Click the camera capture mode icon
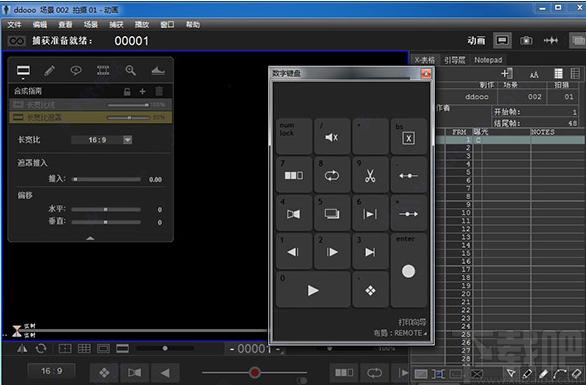Viewport: 586px width, 385px height. click(526, 40)
